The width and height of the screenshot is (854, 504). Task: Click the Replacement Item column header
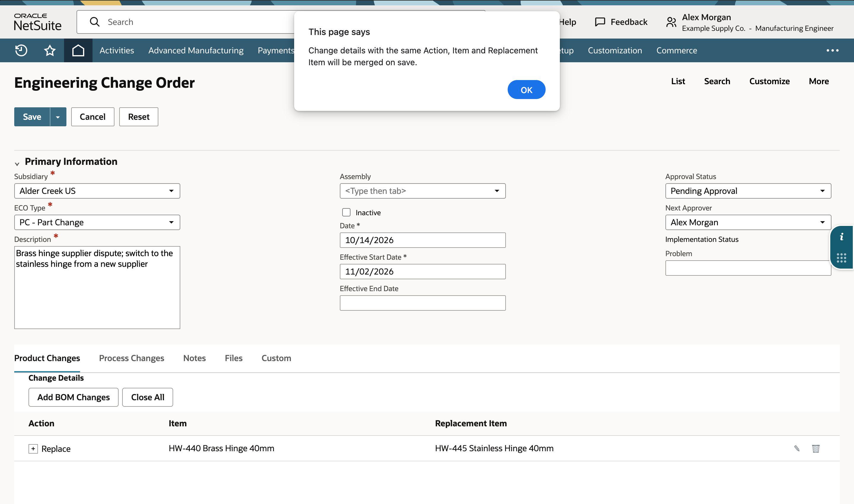pos(471,423)
